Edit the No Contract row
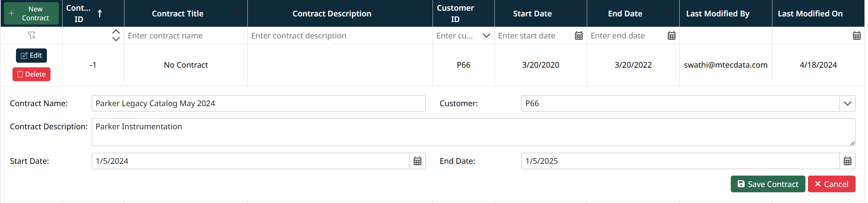The height and width of the screenshot is (203, 868). click(x=31, y=55)
